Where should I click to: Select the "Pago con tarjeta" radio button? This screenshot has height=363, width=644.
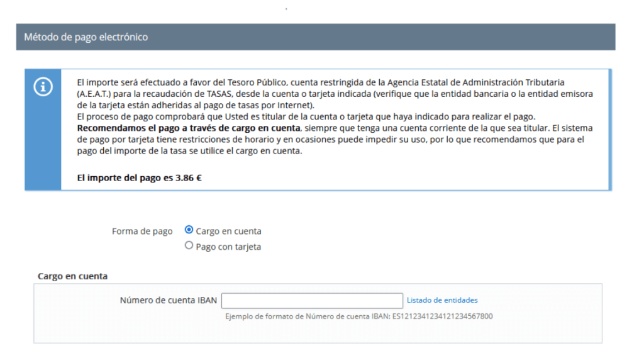(189, 246)
